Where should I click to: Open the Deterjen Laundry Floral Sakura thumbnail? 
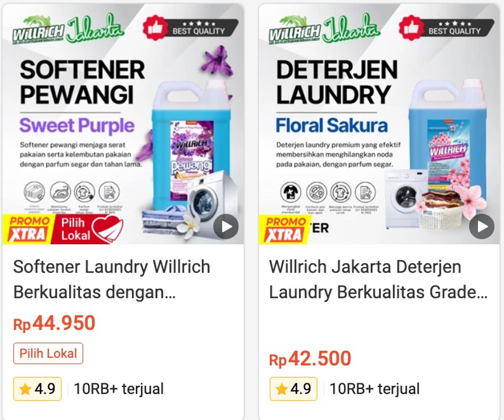379,124
